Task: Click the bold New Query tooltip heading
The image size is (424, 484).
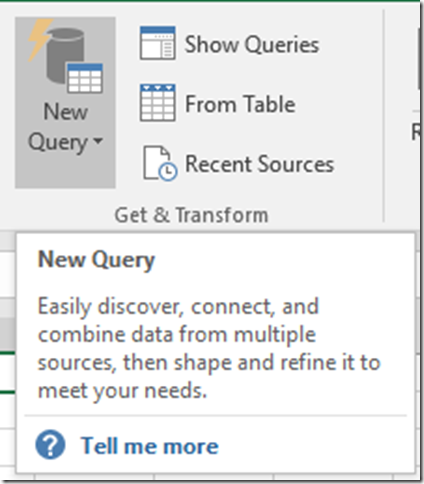Action: [96, 260]
